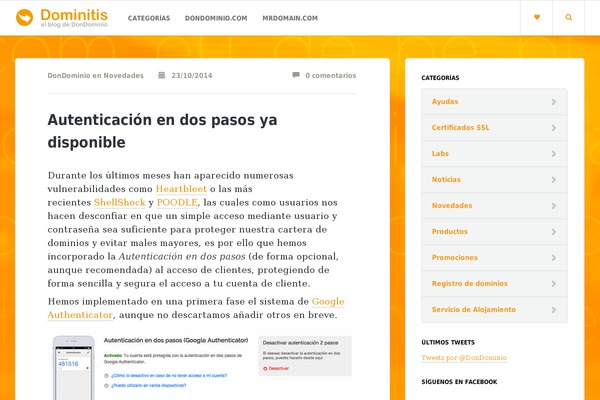Click the Dominitis blog title
This screenshot has height=400, width=600.
pyautogui.click(x=74, y=15)
